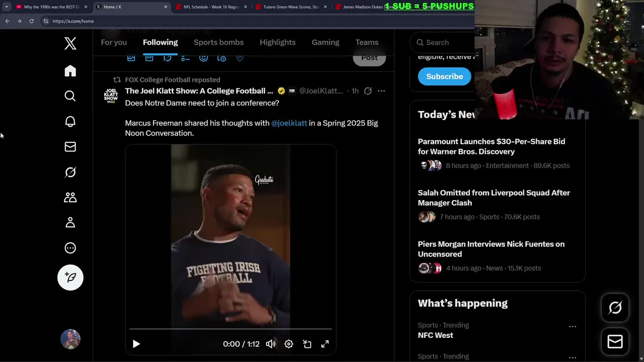The height and width of the screenshot is (362, 644).
Task: Switch to For you tab
Action: pyautogui.click(x=114, y=42)
